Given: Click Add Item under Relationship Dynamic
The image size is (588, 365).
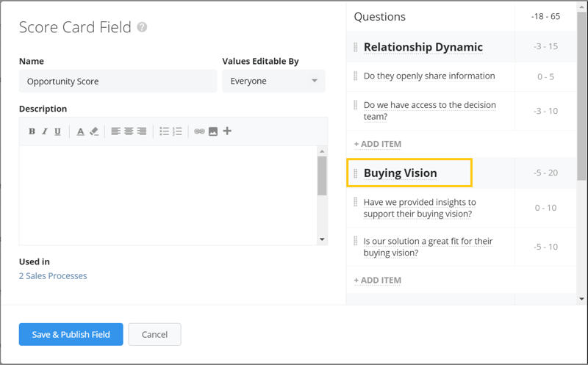Looking at the screenshot, I should (x=378, y=144).
